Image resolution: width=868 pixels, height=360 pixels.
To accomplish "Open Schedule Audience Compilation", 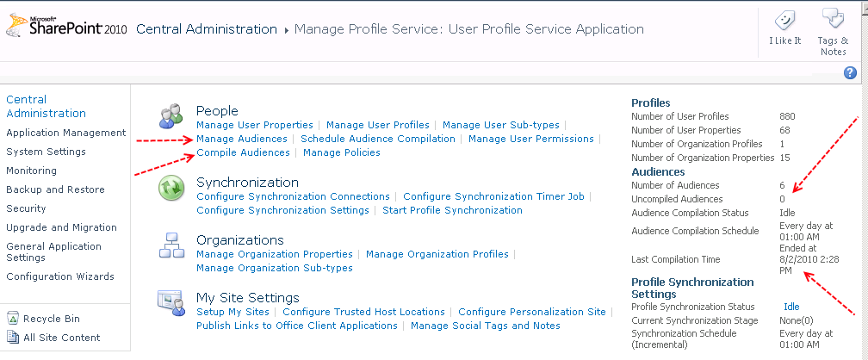I will [377, 139].
